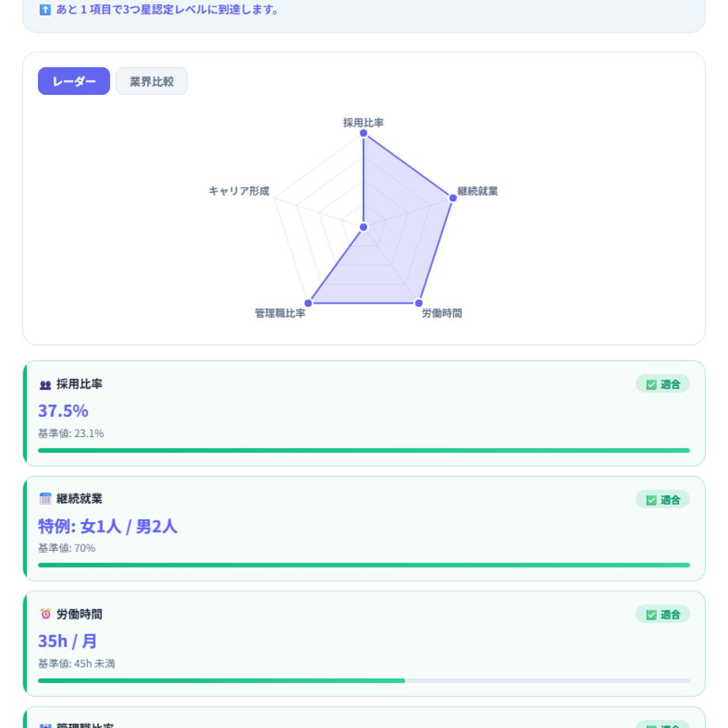Click the 採用比率 progress bar
Screen dimensions: 728x728
364,450
